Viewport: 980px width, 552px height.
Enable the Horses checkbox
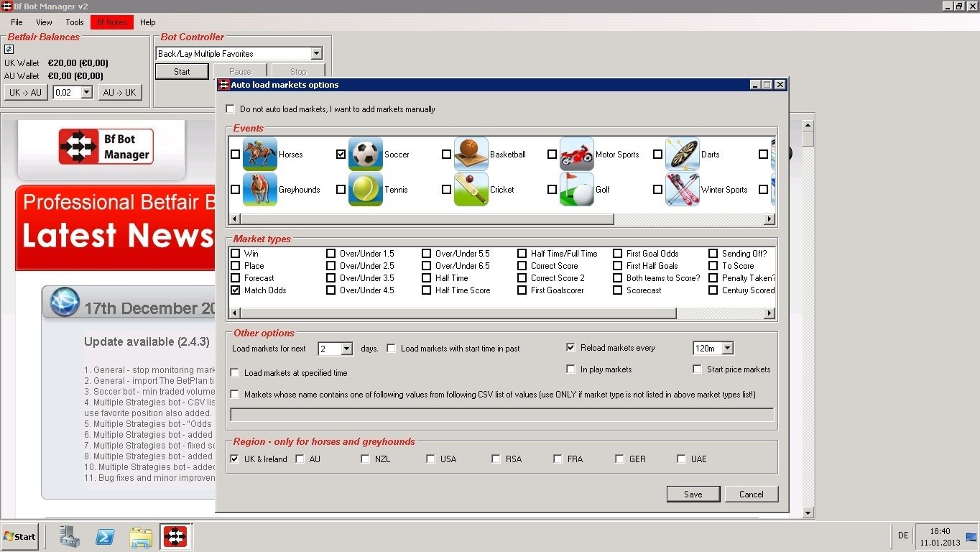click(x=236, y=155)
